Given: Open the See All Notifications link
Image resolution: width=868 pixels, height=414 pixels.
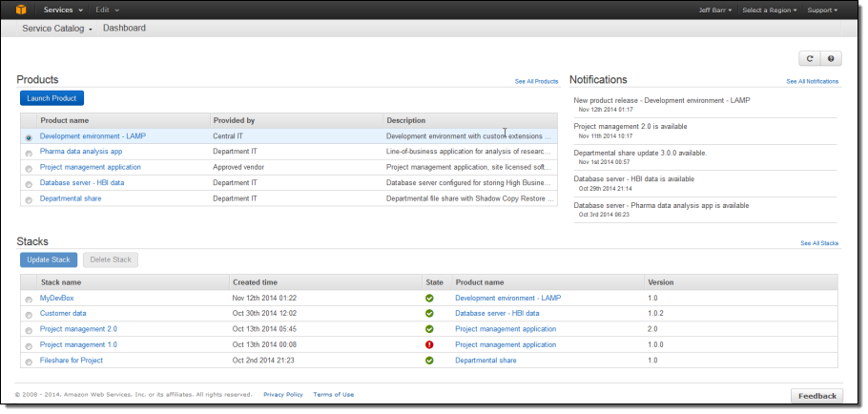Looking at the screenshot, I should click(x=812, y=82).
